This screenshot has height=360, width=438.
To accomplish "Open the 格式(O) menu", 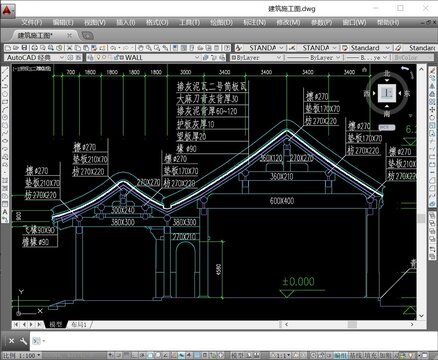I will tap(157, 22).
